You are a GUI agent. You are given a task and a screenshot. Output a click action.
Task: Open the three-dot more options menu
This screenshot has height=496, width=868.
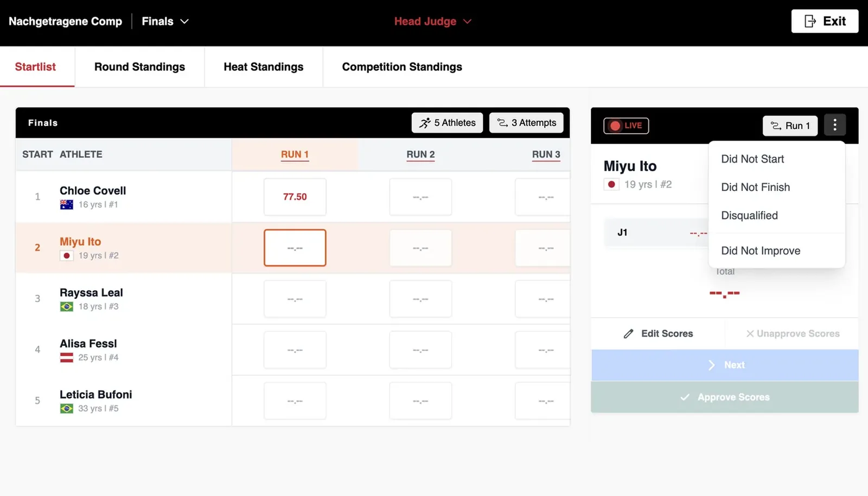834,125
